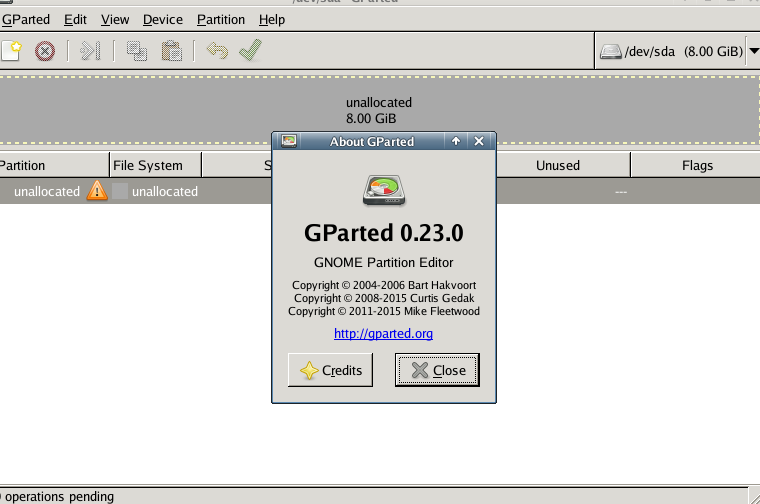Open the http://gparted.org link
The width and height of the screenshot is (760, 504).
click(x=383, y=333)
